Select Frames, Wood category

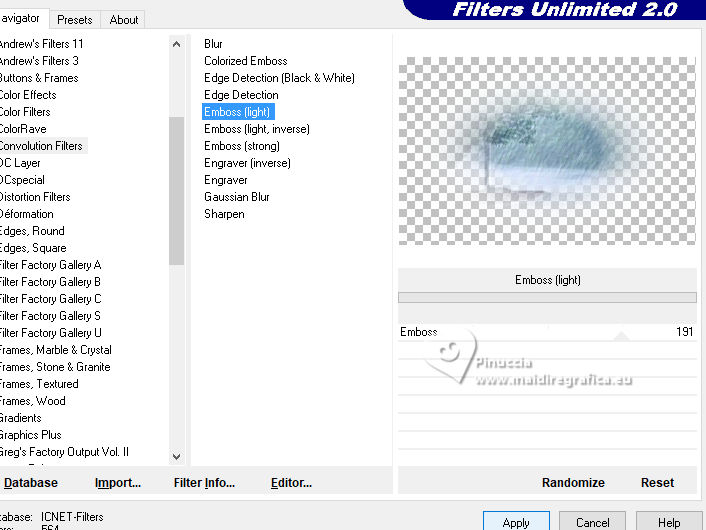32,401
